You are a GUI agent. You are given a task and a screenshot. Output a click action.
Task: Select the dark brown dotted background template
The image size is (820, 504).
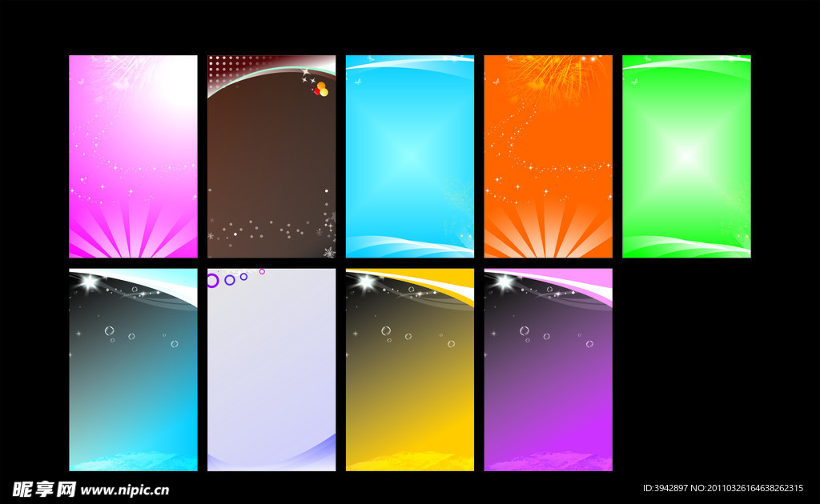[x=271, y=156]
